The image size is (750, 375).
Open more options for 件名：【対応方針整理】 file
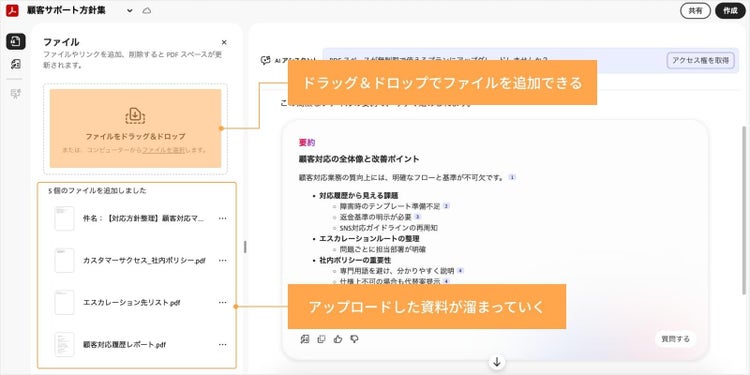pos(222,218)
